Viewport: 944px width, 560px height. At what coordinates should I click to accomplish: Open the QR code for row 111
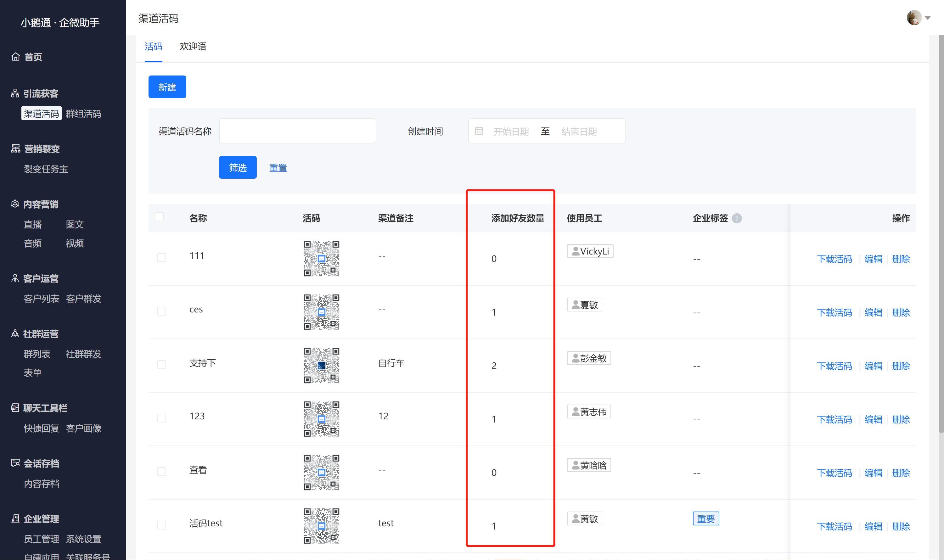point(321,259)
